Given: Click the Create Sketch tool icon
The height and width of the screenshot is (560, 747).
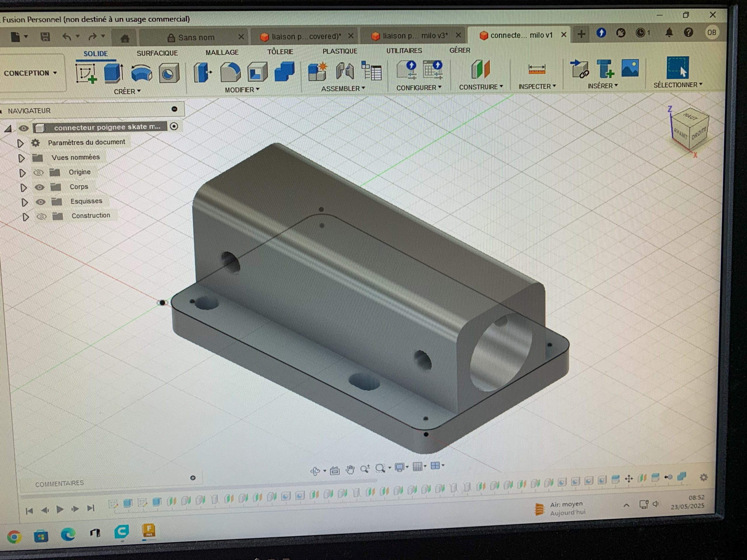Looking at the screenshot, I should 85,73.
